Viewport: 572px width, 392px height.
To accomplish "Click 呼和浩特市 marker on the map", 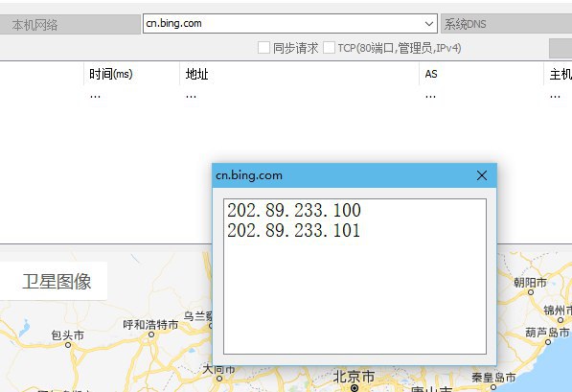I will tap(151, 334).
